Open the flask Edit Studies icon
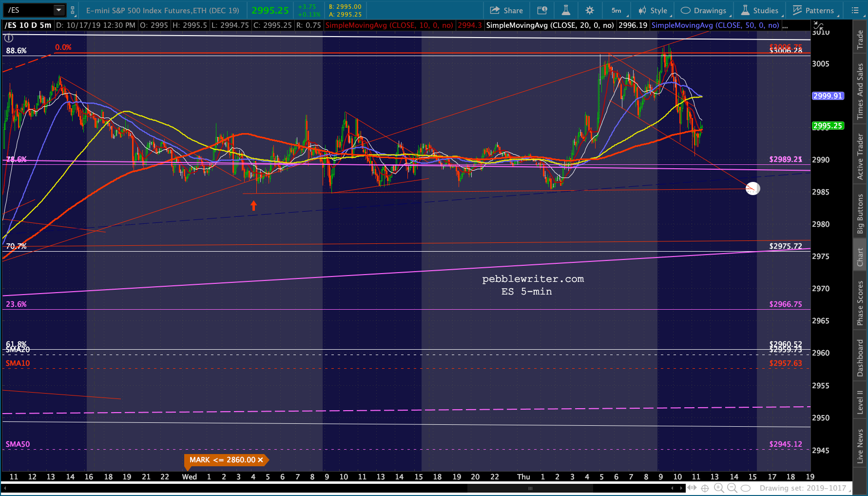Screen dimensions: 868x496 [x=565, y=10]
